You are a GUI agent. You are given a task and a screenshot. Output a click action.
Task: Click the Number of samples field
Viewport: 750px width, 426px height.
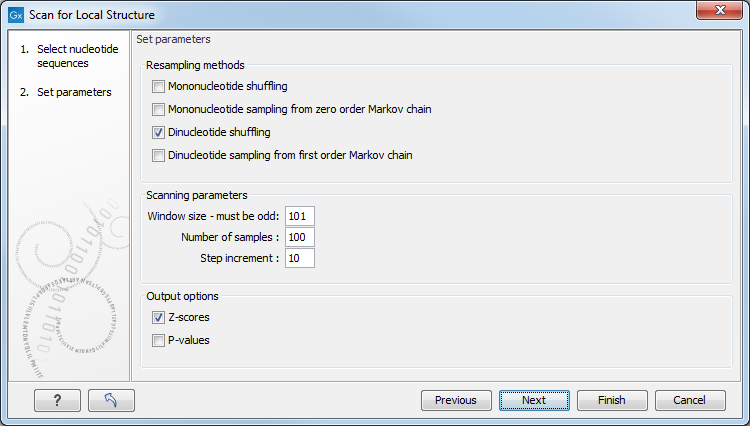(x=299, y=237)
